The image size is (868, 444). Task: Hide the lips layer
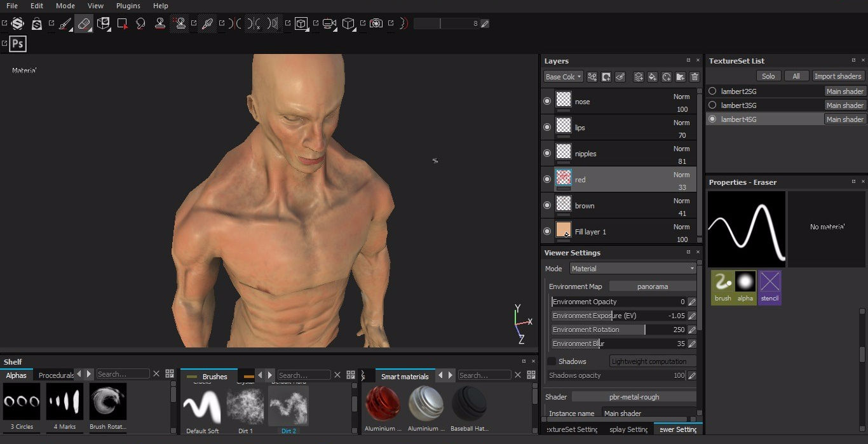point(547,128)
